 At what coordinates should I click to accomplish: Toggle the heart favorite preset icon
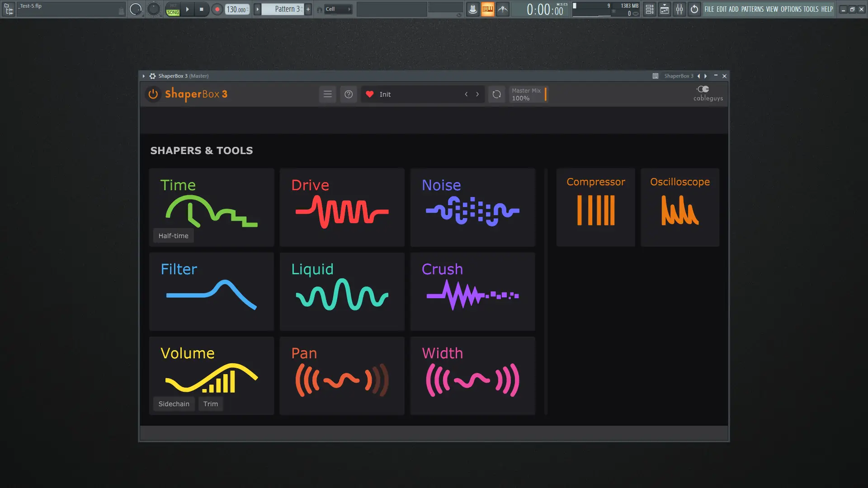tap(370, 94)
